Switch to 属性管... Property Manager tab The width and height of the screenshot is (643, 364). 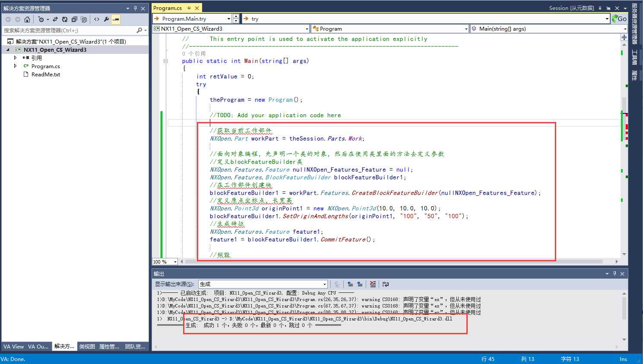(x=109, y=346)
